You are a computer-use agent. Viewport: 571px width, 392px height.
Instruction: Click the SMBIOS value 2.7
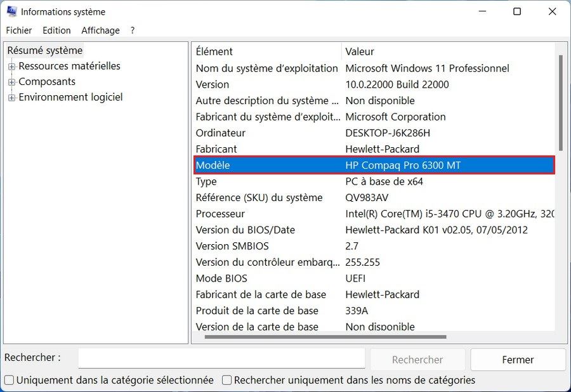point(351,246)
